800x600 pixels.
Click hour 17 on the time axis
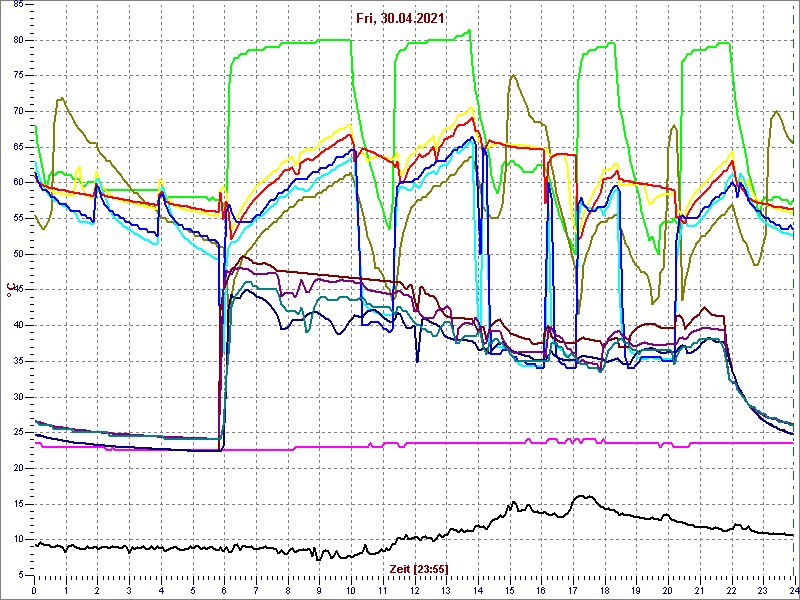click(x=573, y=588)
